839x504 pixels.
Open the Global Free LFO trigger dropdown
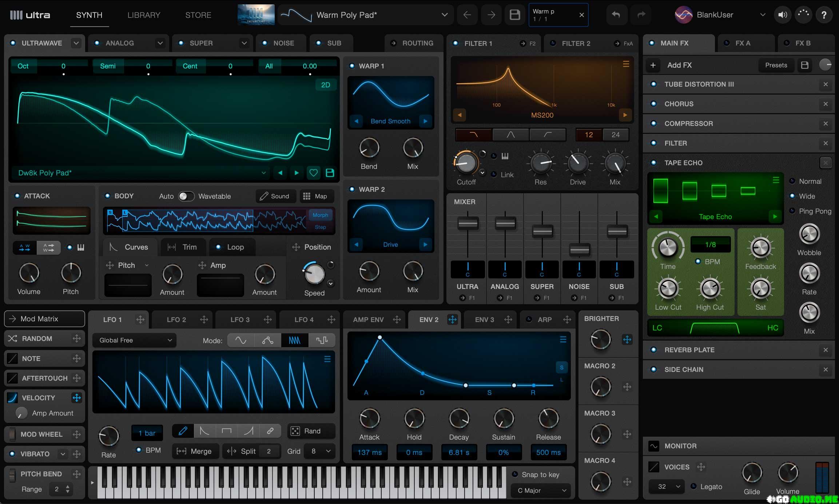point(134,340)
